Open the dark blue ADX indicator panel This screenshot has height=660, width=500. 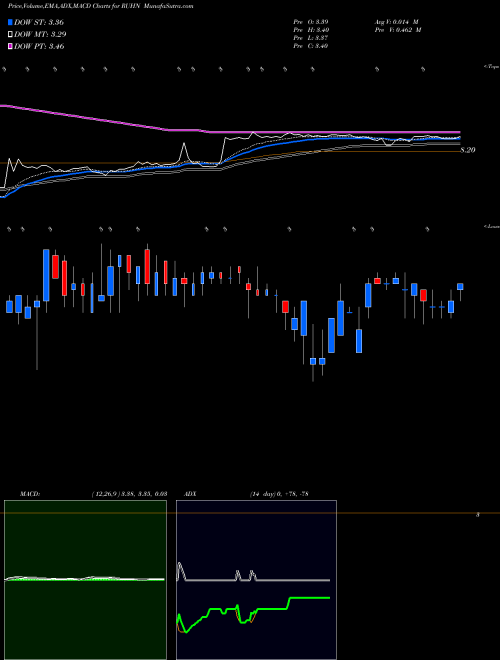coord(256,580)
